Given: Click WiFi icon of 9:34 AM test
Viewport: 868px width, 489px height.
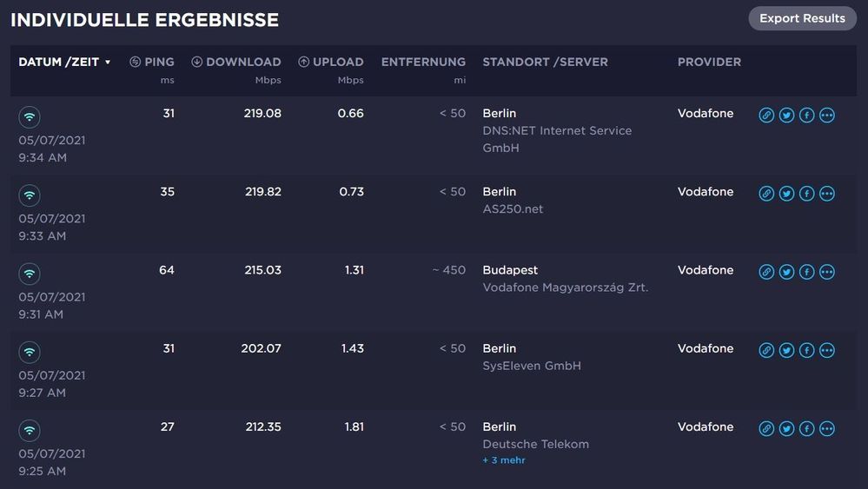Looking at the screenshot, I should pos(30,117).
